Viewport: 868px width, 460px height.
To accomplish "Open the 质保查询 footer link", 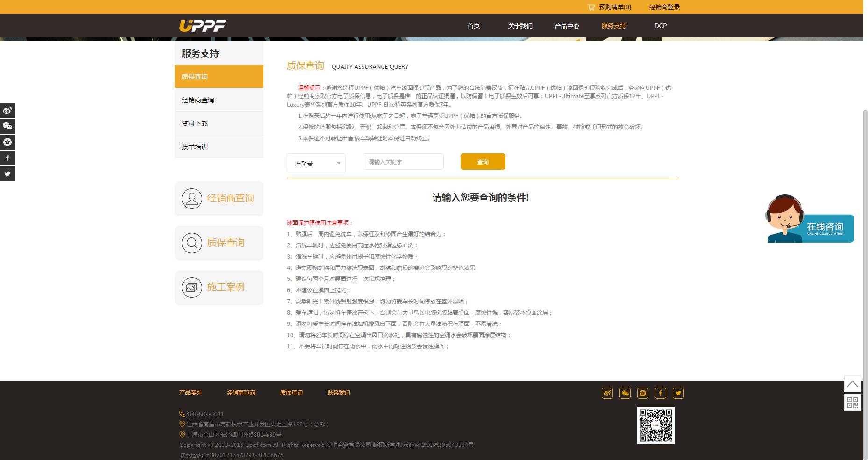I will point(292,393).
